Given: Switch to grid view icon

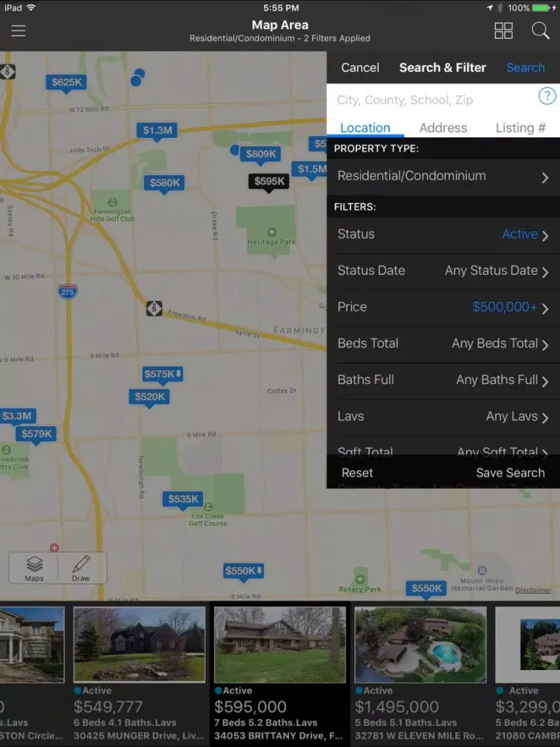Looking at the screenshot, I should [x=504, y=31].
